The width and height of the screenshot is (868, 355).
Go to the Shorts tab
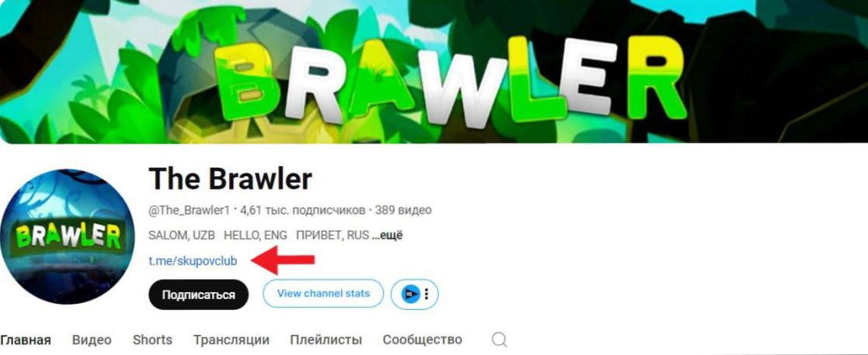153,339
